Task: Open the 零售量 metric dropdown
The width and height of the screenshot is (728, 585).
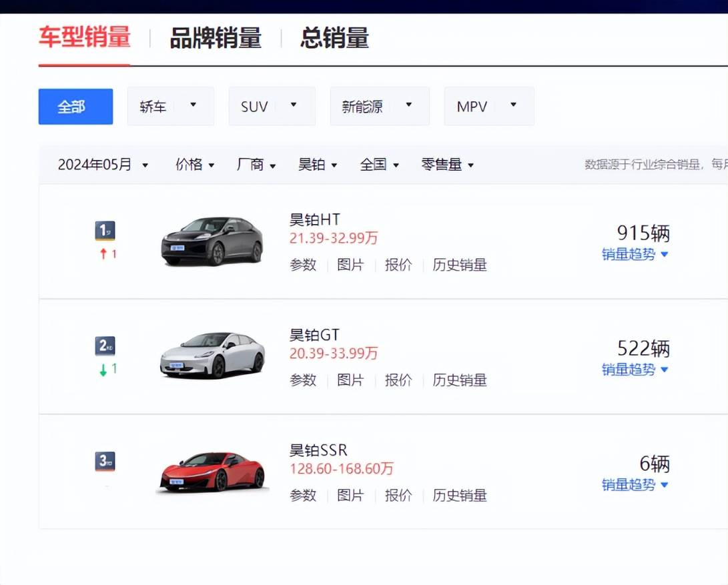Action: tap(448, 164)
